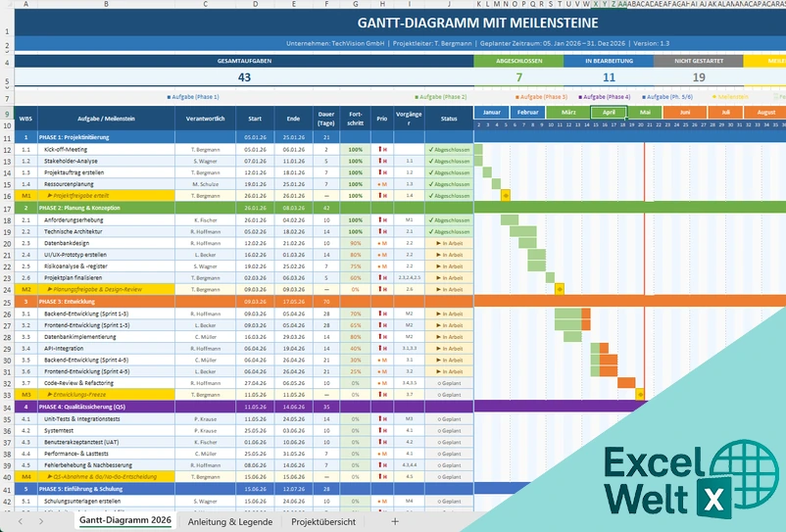Select end date 19.04.26 of API-Integration
Screen dimensions: 786x532
[x=293, y=348]
